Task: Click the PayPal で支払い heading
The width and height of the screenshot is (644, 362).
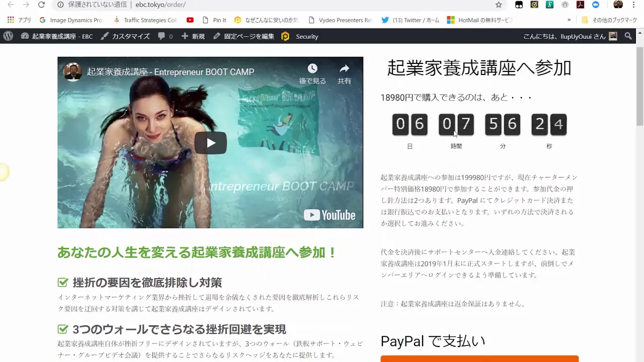Action: (433, 341)
